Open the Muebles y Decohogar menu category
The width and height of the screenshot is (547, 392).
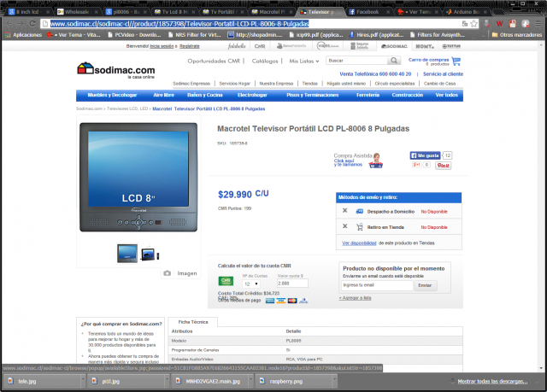pos(112,95)
